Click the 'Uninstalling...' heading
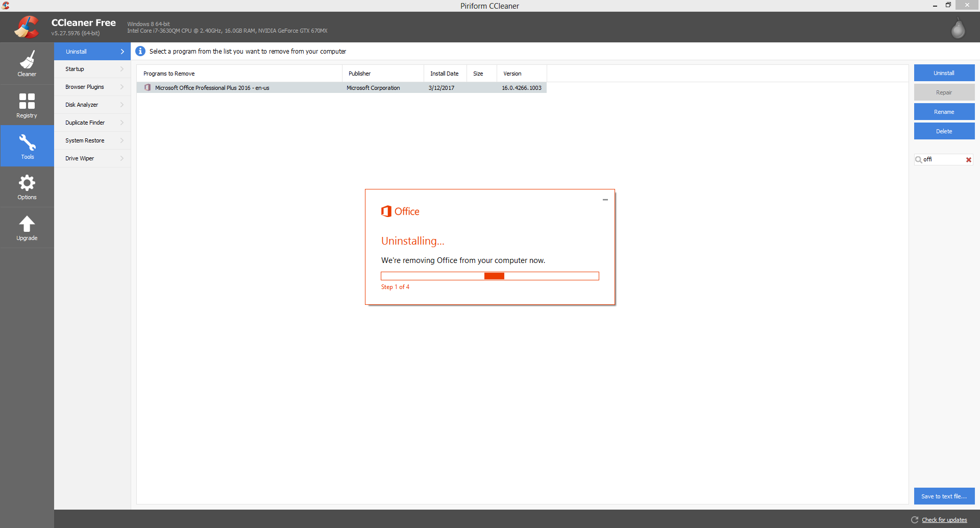Image resolution: width=980 pixels, height=528 pixels. click(412, 241)
